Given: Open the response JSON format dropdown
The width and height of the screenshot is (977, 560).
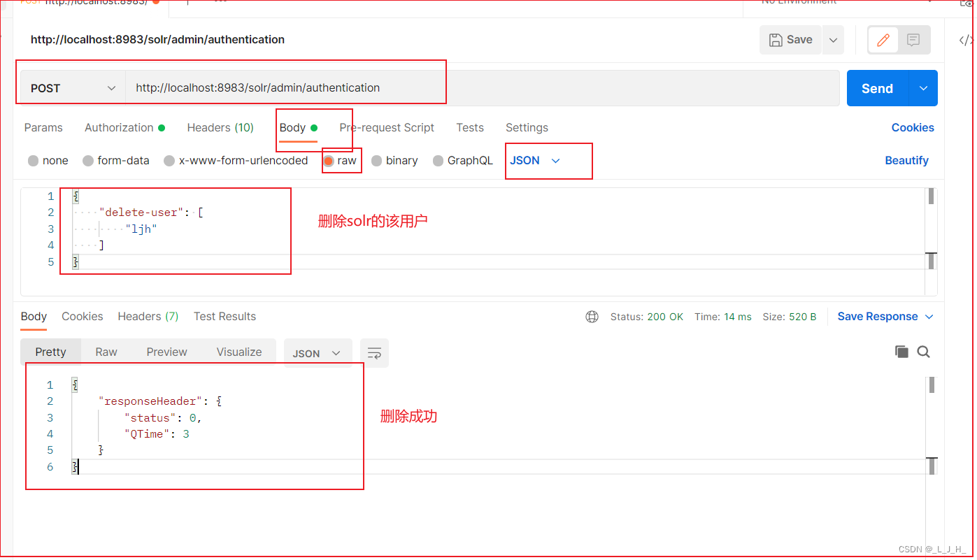Looking at the screenshot, I should pyautogui.click(x=318, y=353).
